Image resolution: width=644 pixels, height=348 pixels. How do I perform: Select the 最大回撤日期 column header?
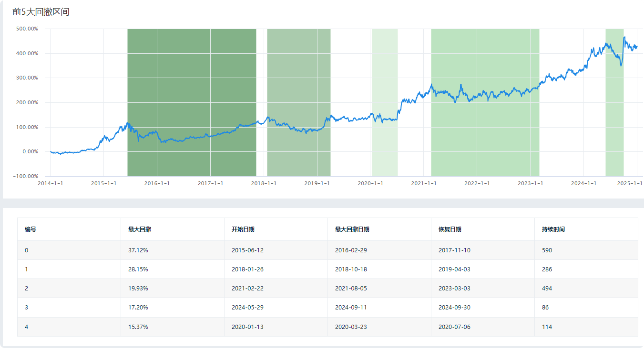click(x=352, y=229)
